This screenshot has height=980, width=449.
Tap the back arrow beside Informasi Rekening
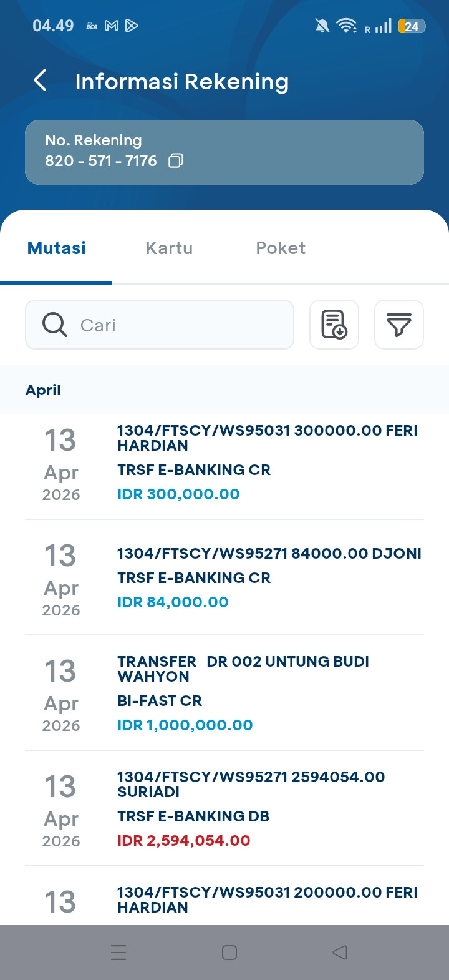click(41, 81)
